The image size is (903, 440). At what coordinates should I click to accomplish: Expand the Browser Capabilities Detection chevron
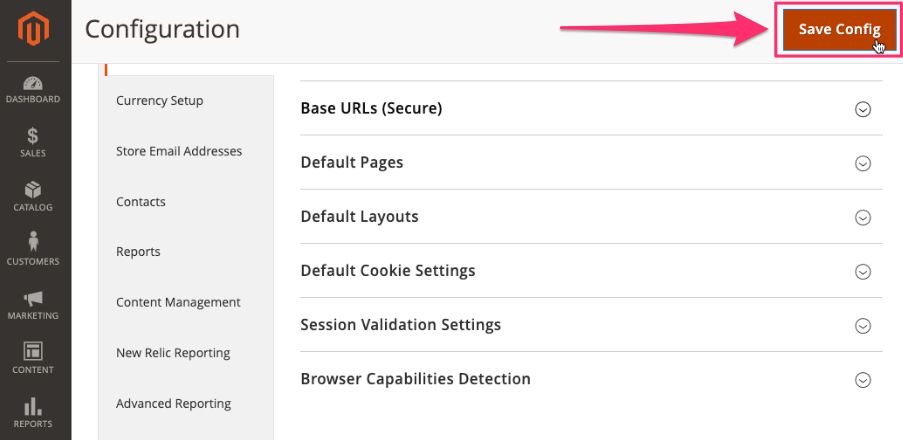863,379
